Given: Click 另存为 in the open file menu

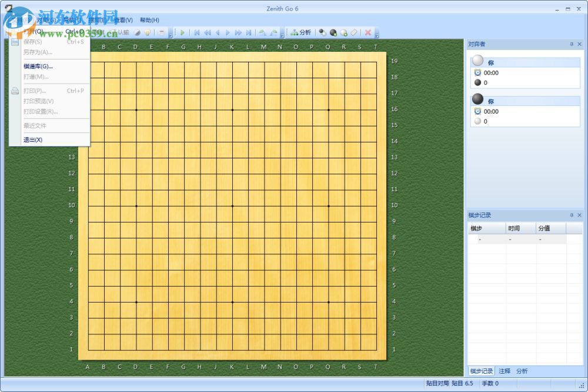Looking at the screenshot, I should point(37,52).
